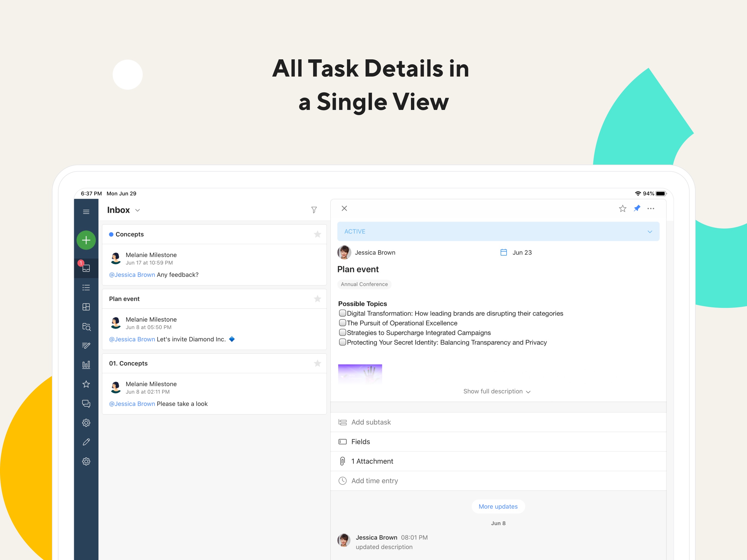747x560 pixels.
Task: Open the Plan event card title in Inbox
Action: point(124,299)
